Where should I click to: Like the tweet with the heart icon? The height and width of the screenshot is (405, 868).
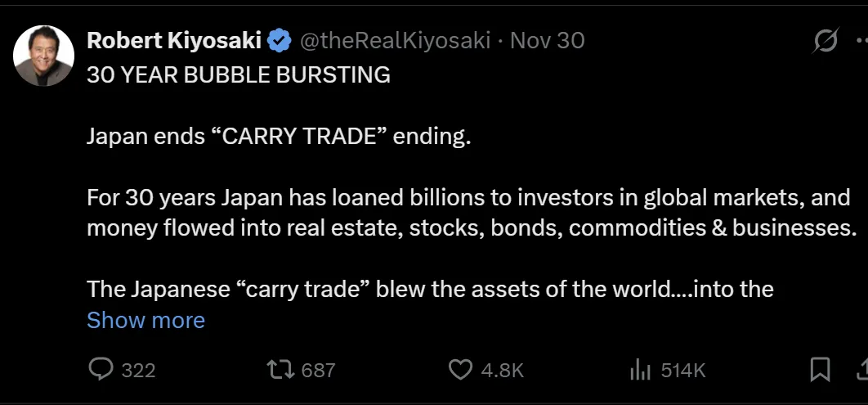(x=461, y=370)
